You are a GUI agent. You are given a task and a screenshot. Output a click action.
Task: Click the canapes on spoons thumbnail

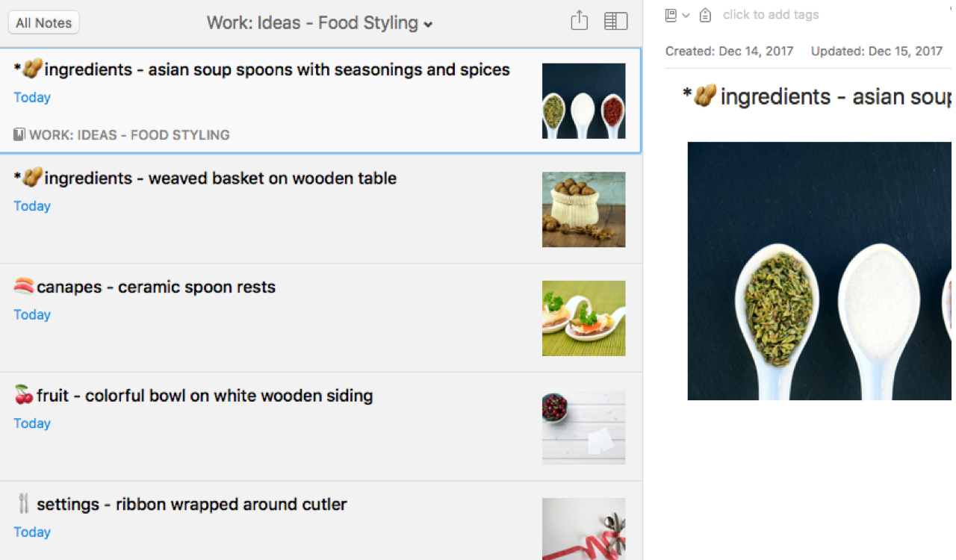coord(583,318)
